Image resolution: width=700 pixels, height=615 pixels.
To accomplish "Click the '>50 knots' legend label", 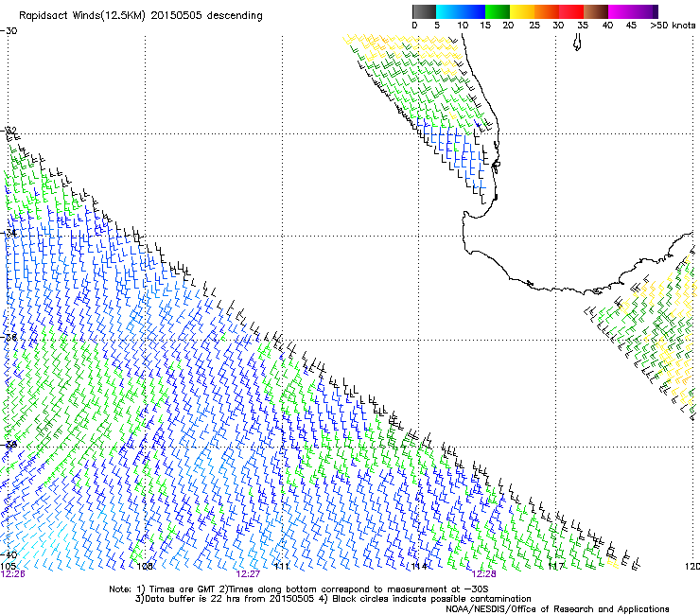I will click(x=673, y=25).
